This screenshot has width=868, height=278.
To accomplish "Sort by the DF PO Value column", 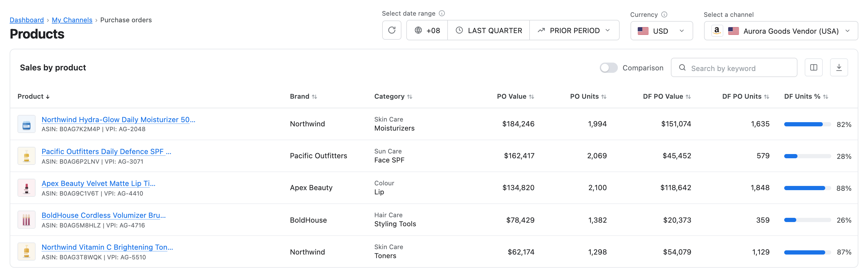I will pos(666,97).
